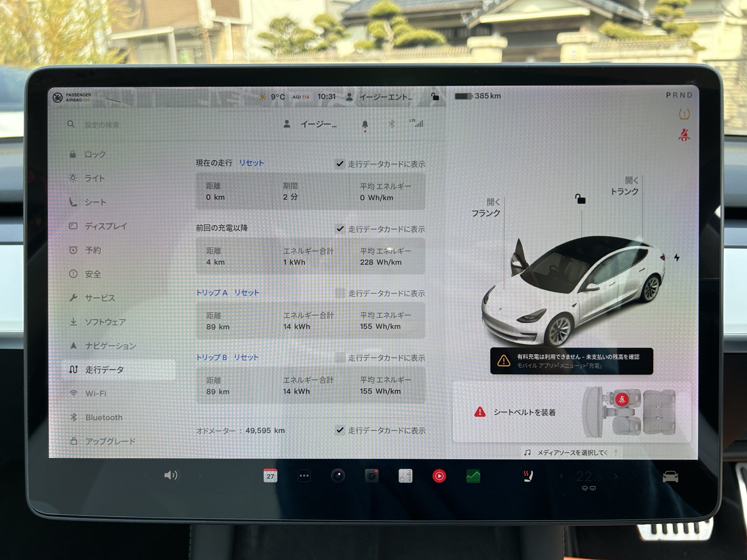Reset the 現在の走行 current drive data

point(251,163)
